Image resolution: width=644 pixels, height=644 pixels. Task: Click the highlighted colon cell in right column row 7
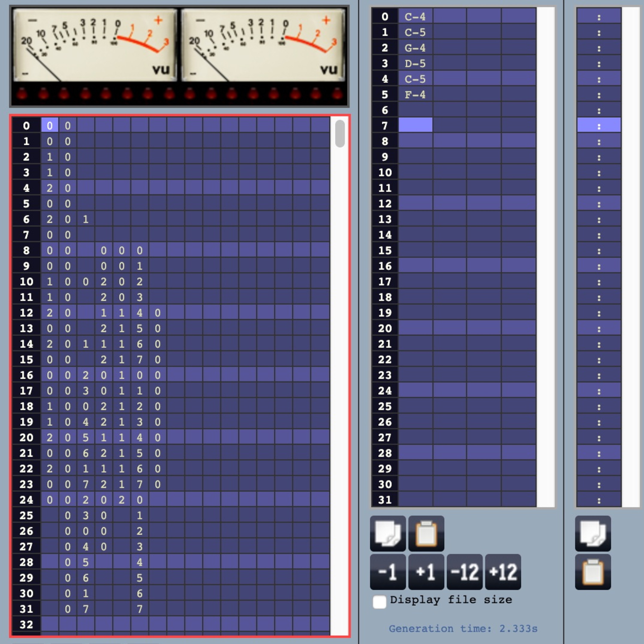click(599, 125)
